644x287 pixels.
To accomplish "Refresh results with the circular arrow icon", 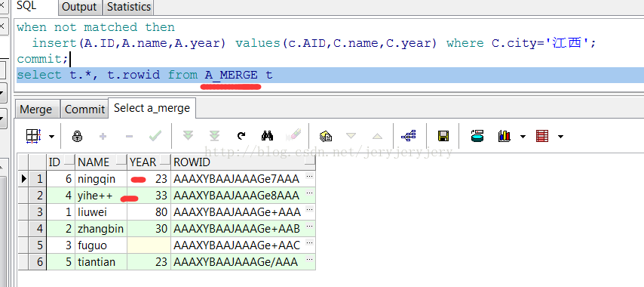I will (x=241, y=136).
